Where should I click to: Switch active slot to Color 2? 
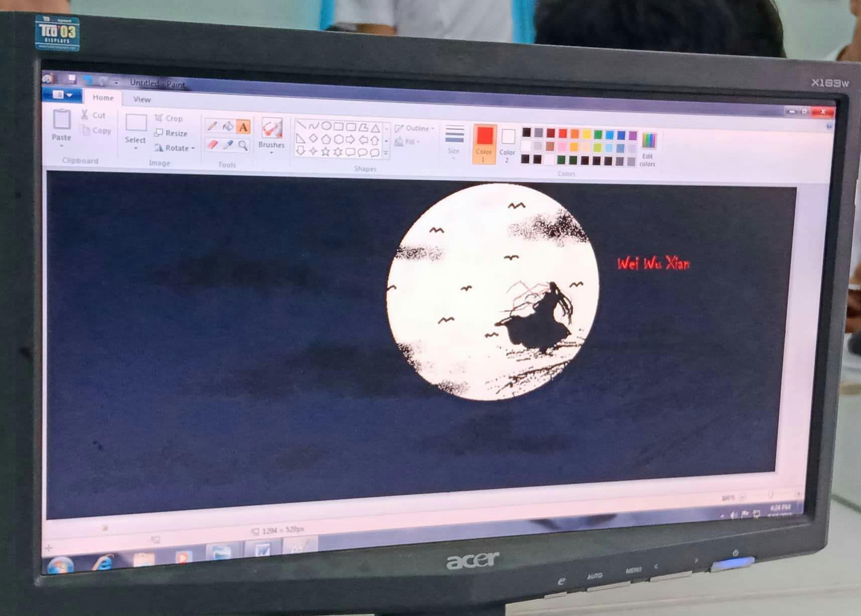pyautogui.click(x=507, y=145)
